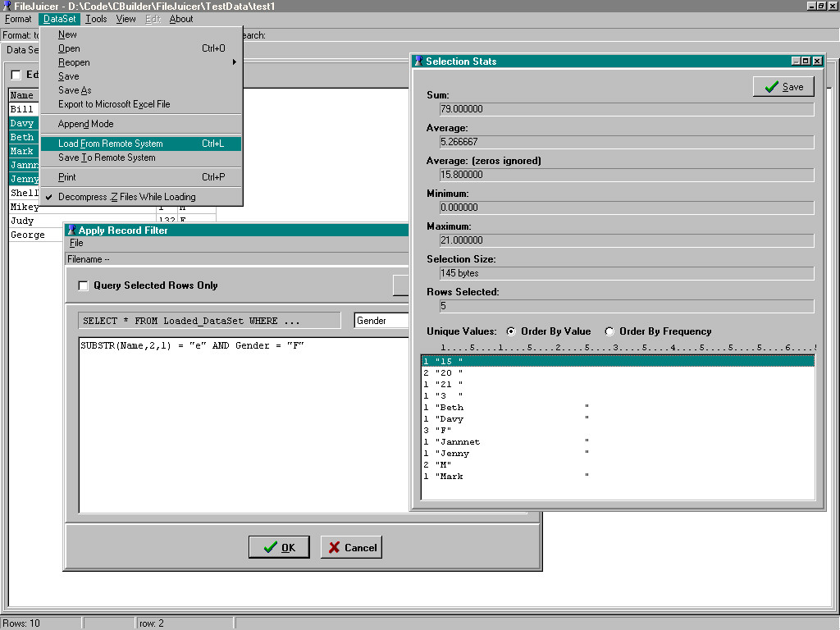Click into the WHERE clause text area

244,425
